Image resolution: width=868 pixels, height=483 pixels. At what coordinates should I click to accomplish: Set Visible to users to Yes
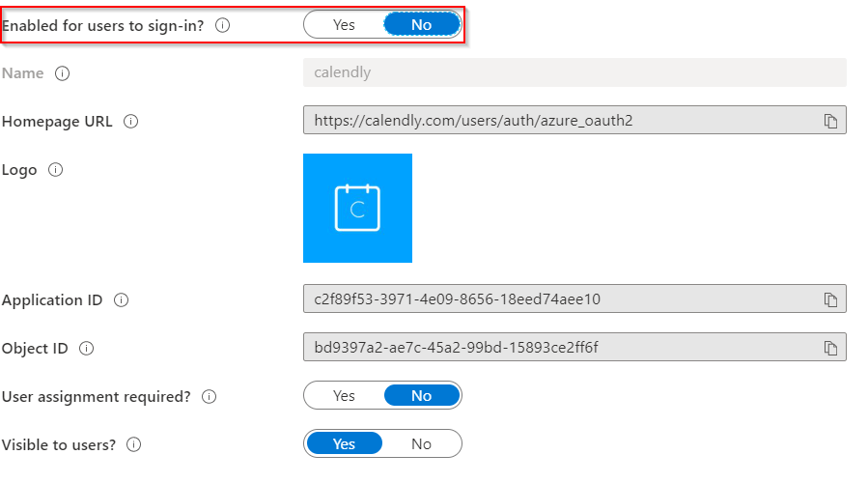coord(344,444)
